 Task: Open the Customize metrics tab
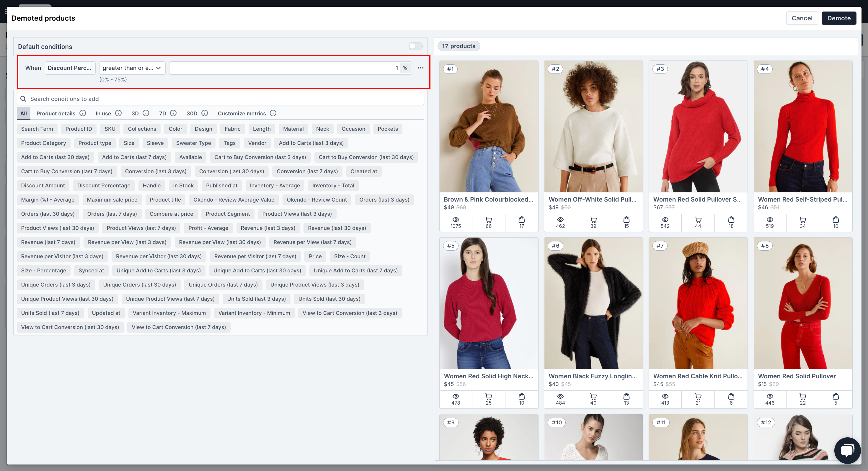242,113
